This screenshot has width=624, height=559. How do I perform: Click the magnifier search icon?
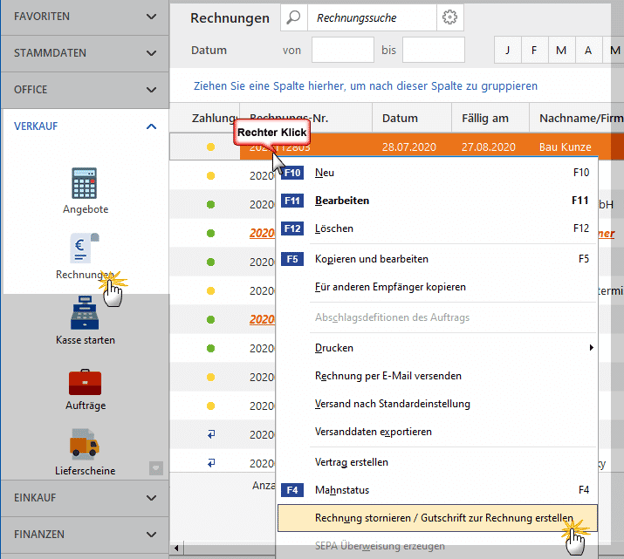(x=293, y=18)
